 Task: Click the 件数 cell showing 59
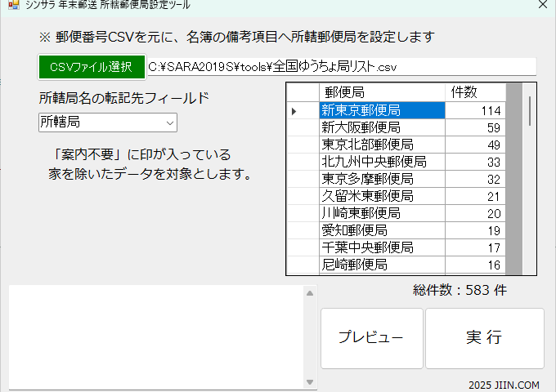(x=474, y=127)
